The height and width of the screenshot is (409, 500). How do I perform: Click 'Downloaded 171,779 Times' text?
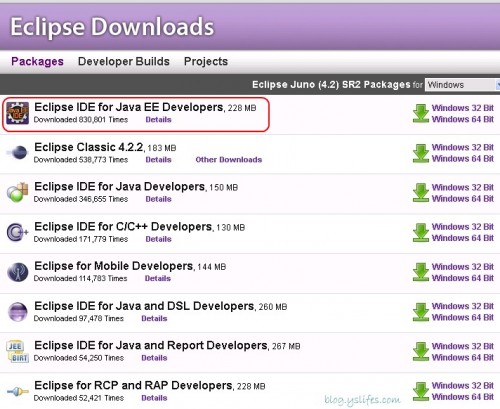point(81,239)
